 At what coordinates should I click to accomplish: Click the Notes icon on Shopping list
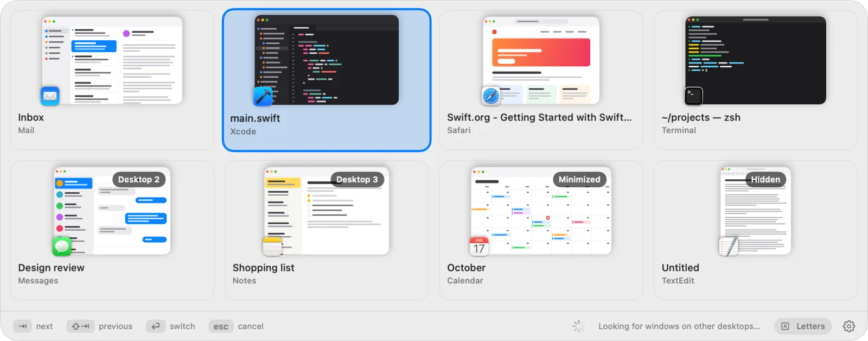[272, 246]
